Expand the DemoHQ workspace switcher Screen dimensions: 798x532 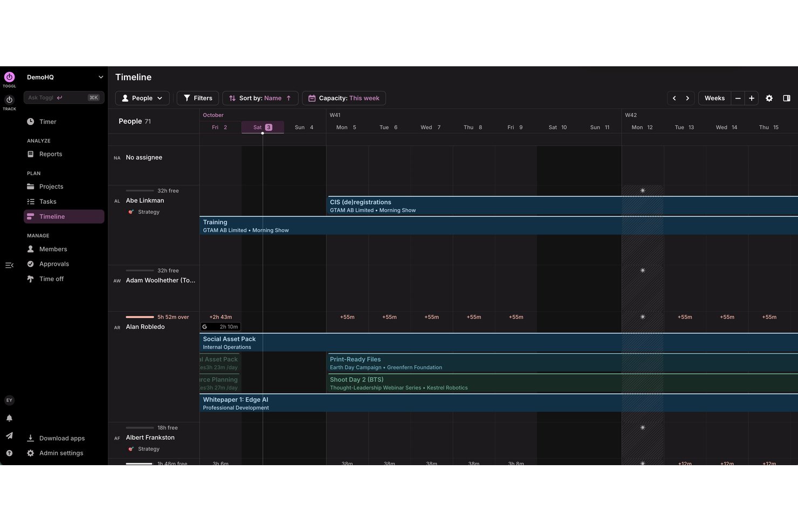pyautogui.click(x=65, y=77)
